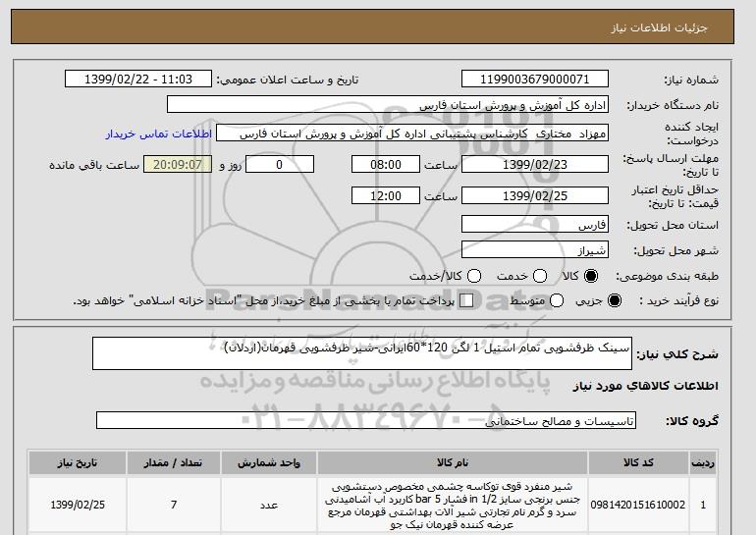The image size is (756, 535).
Task: Click the announcement date field 1399/02/22 - 11:03
Action: 138,80
